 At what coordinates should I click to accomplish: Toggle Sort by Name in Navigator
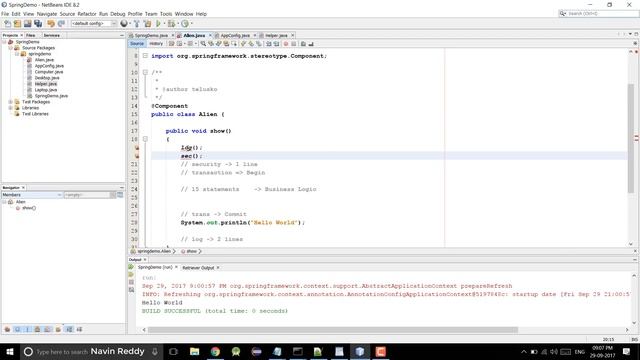point(69,329)
